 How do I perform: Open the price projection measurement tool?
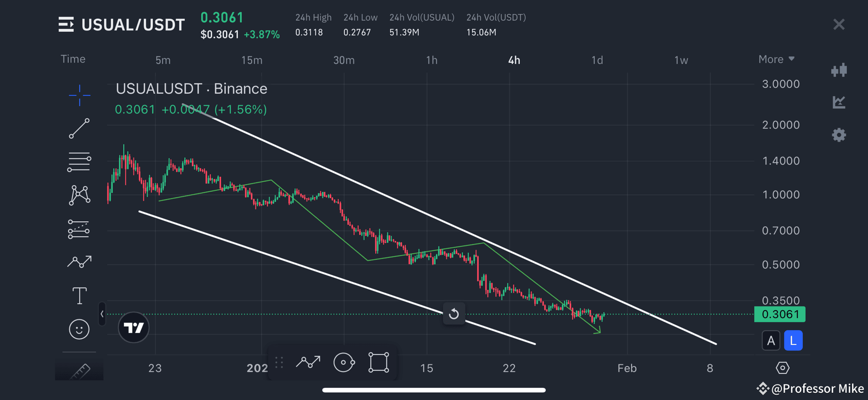(x=79, y=229)
